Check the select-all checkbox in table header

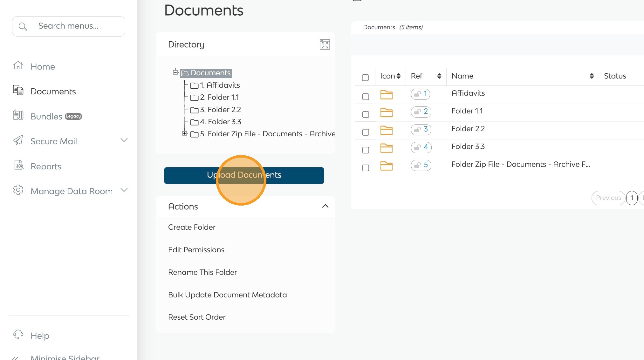(365, 78)
